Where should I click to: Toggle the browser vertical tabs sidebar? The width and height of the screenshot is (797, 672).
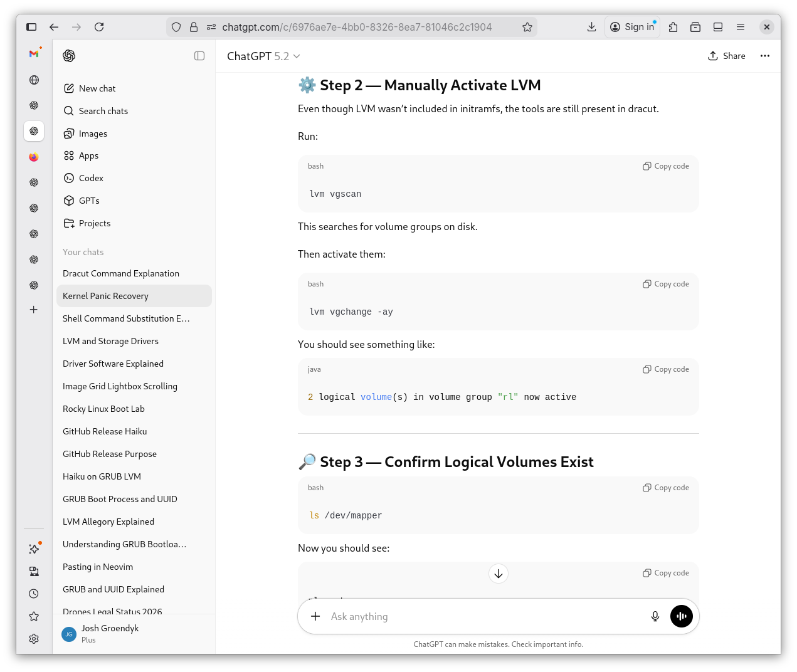(x=31, y=27)
